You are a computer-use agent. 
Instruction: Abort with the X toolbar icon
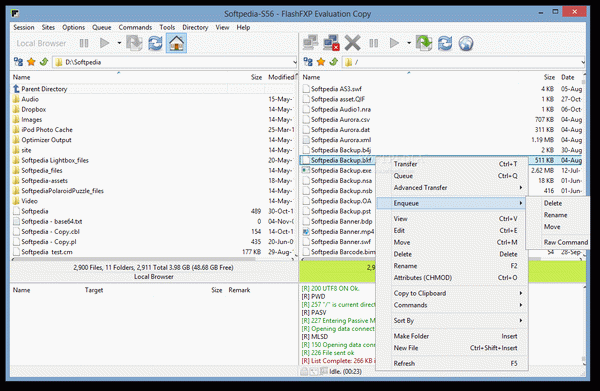click(352, 43)
